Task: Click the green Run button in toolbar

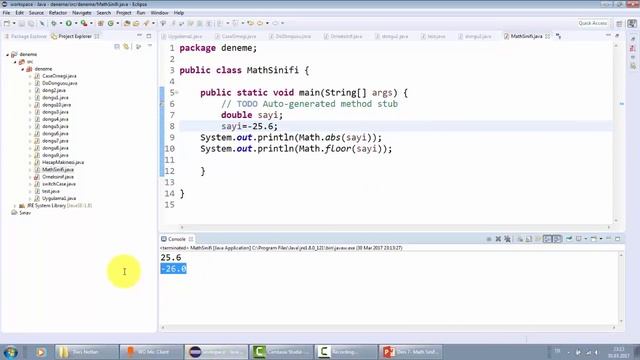Action: (69, 23)
